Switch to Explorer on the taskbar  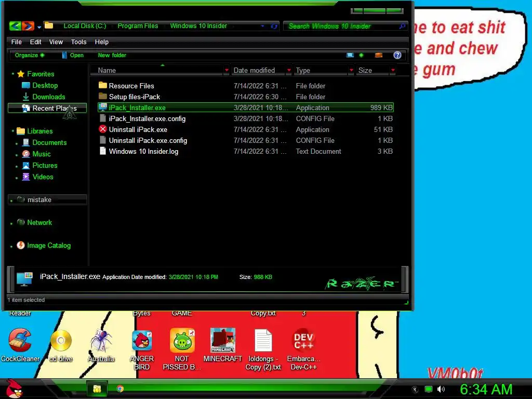[97, 389]
